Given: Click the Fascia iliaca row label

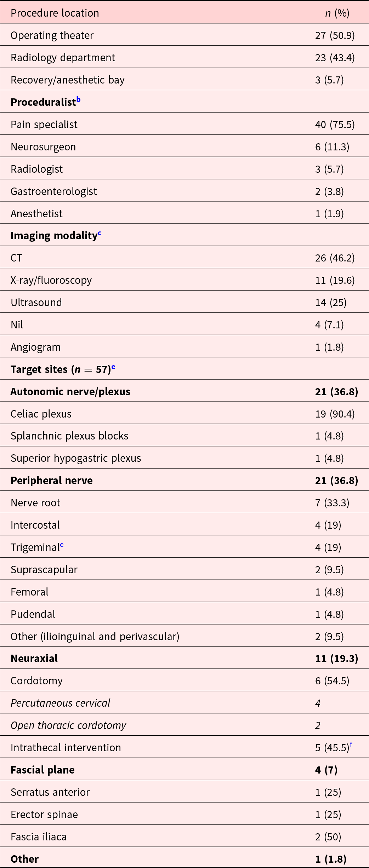Looking at the screenshot, I should pos(39,837).
